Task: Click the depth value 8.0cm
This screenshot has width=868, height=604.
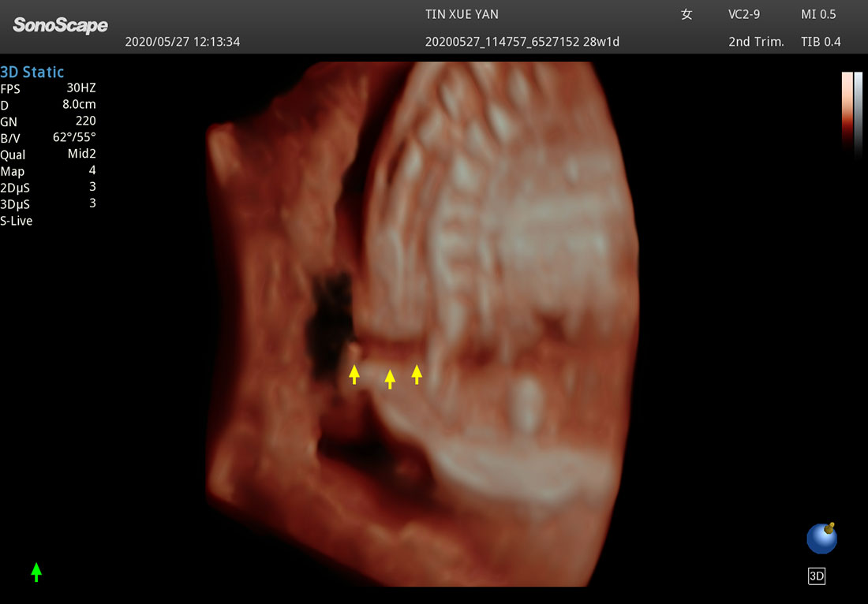Action: (79, 104)
